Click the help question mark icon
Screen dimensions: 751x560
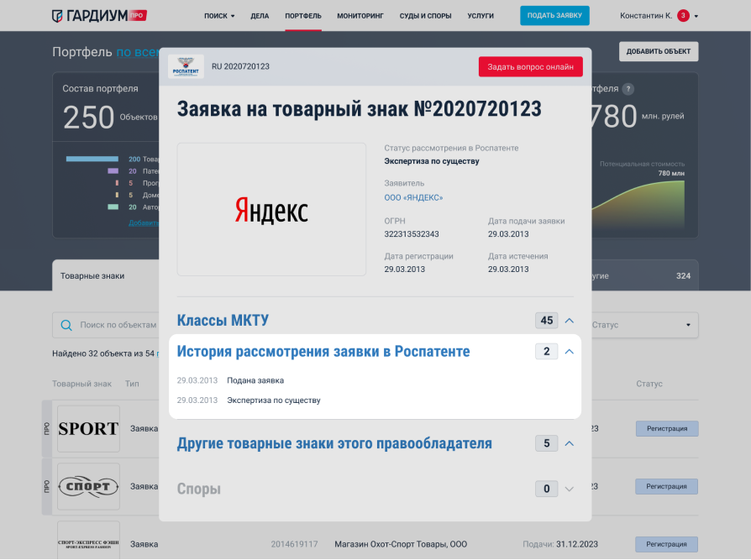pos(628,89)
